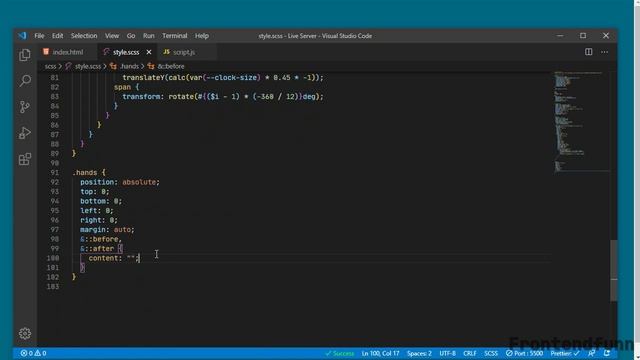Click 'position: absolute;' on line 92
Image resolution: width=640 pixels, height=360 pixels.
tap(120, 182)
